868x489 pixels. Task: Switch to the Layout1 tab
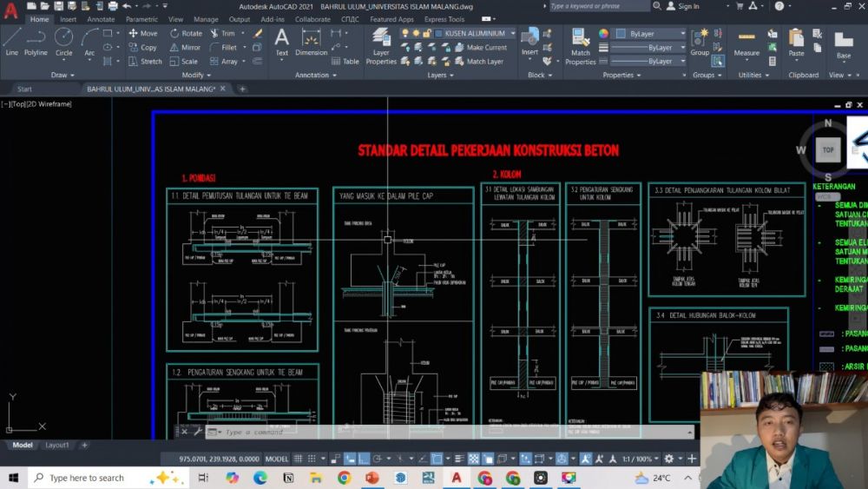coord(57,445)
